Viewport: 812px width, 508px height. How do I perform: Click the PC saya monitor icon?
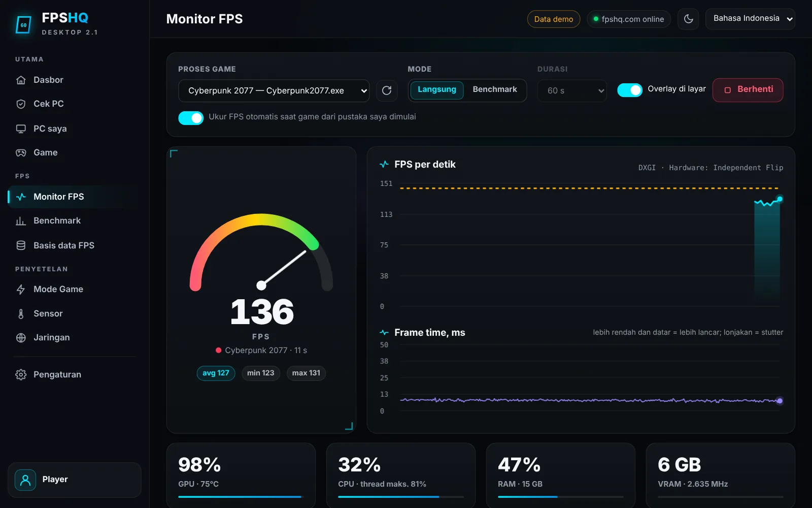coord(21,129)
